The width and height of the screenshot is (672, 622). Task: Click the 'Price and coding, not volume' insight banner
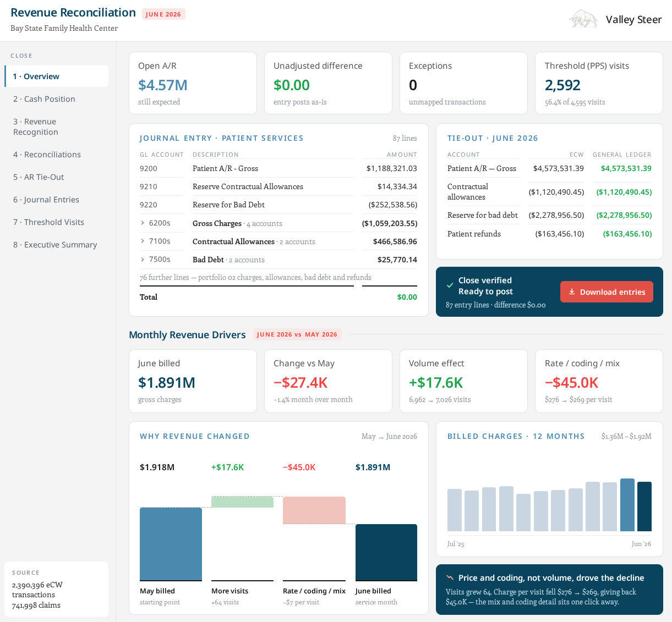(x=549, y=590)
